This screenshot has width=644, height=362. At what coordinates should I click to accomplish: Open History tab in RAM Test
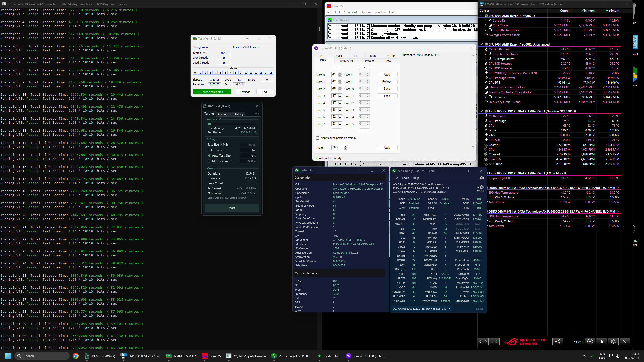point(238,114)
